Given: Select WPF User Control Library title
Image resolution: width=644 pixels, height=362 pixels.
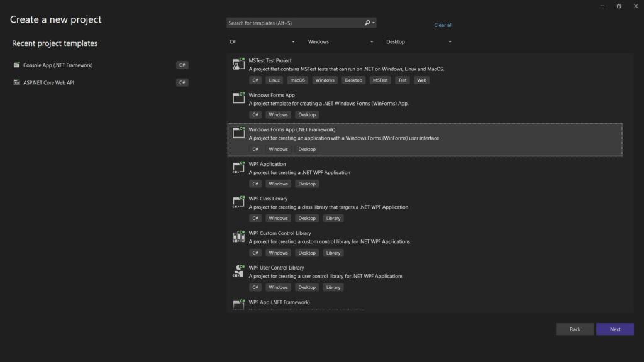Looking at the screenshot, I should [x=276, y=268].
